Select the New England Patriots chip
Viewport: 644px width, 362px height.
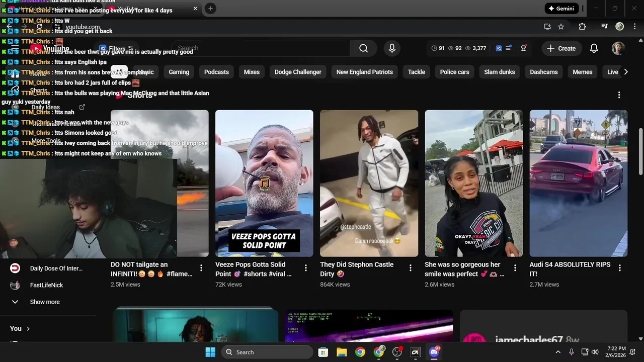click(364, 72)
